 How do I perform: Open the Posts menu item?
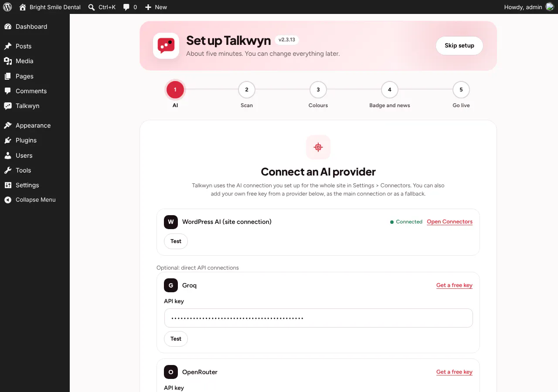pos(35,46)
